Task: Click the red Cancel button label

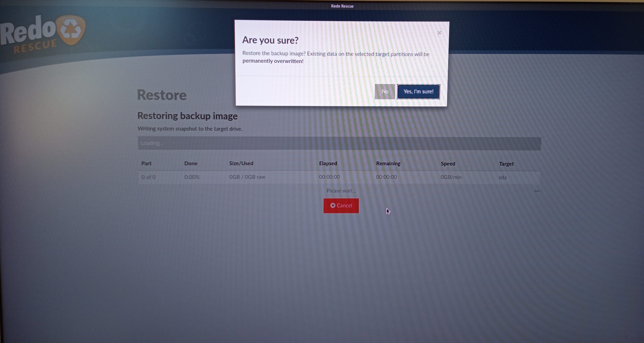Action: [344, 205]
